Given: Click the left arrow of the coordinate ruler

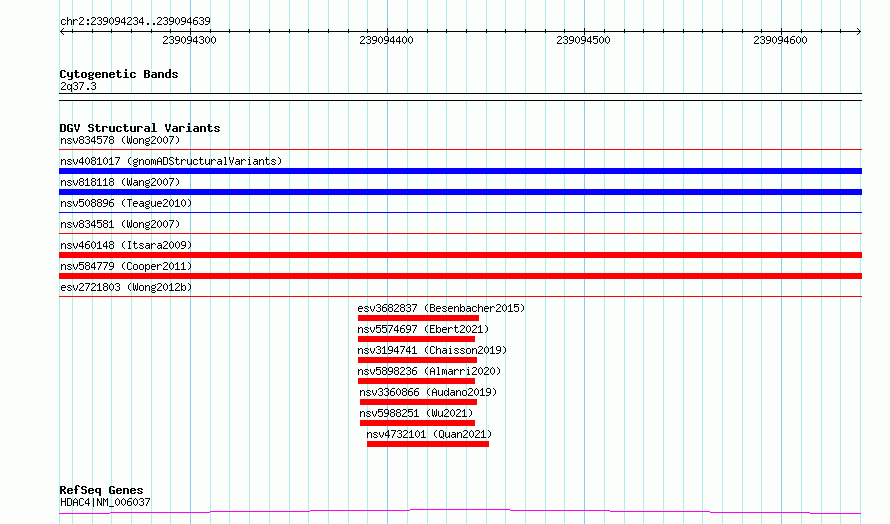Looking at the screenshot, I should [62, 31].
